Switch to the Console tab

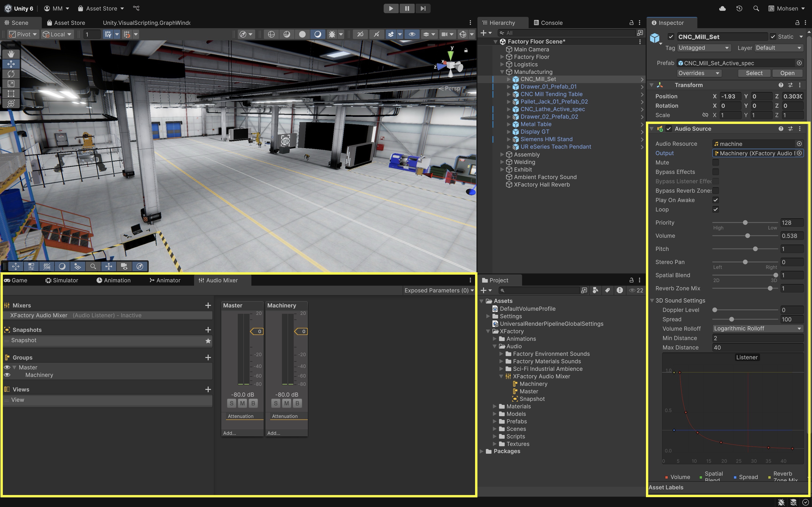coord(548,23)
